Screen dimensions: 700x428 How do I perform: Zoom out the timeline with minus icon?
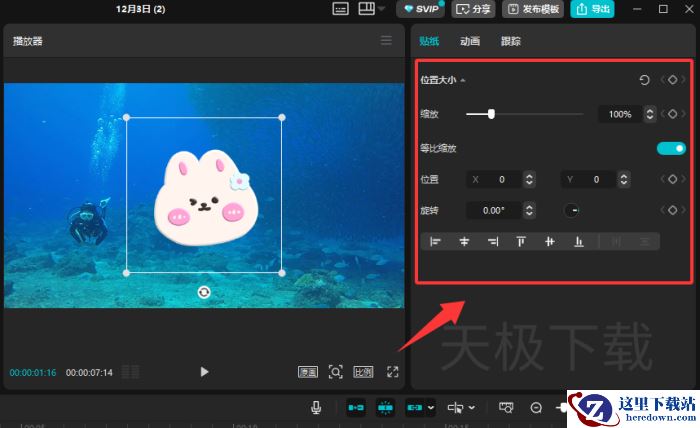[536, 407]
